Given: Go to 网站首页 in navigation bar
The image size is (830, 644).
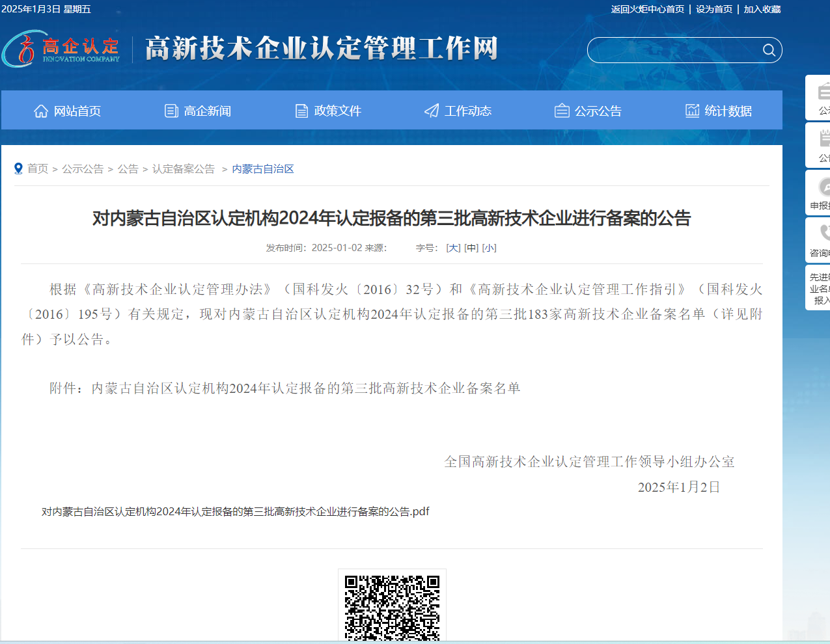Looking at the screenshot, I should (67, 111).
